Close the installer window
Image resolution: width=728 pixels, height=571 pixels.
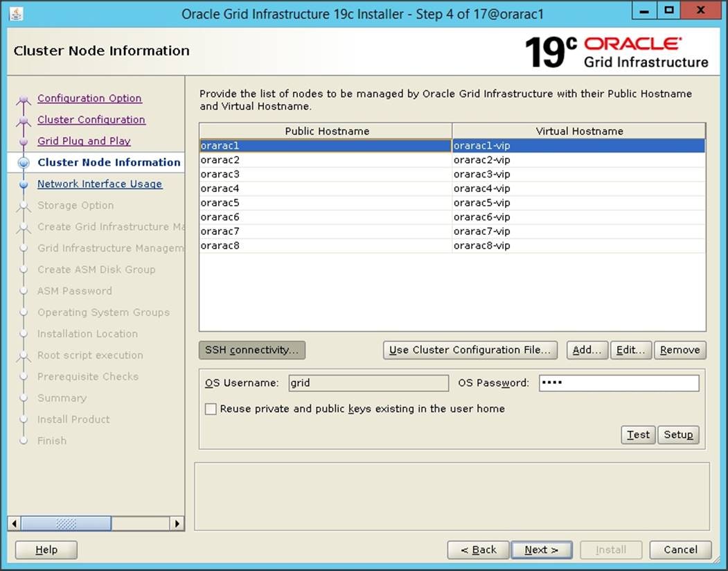pyautogui.click(x=700, y=10)
